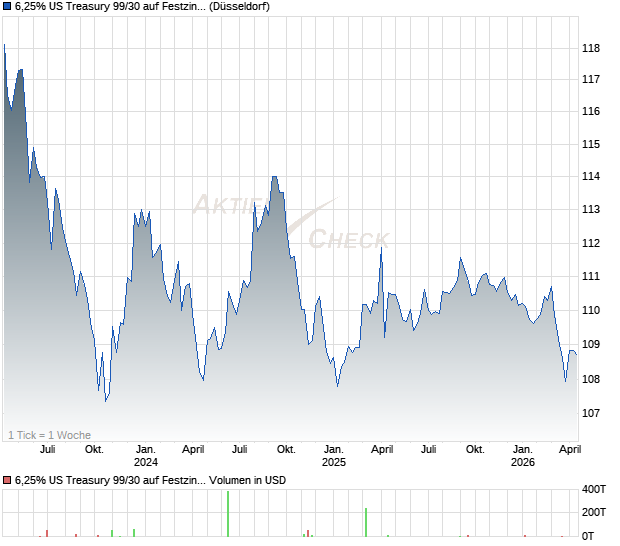This screenshot has width=620, height=546.
Task: Click the blue price legend square
Action: 7,6
